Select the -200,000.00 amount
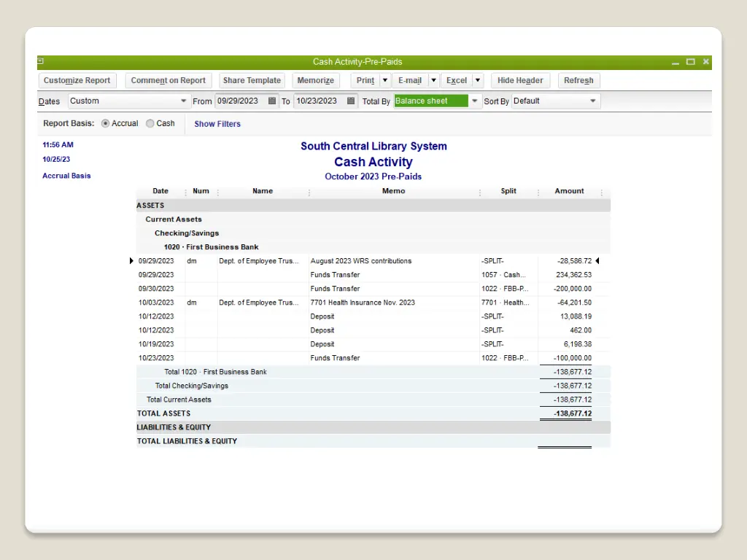747x560 pixels. 573,289
